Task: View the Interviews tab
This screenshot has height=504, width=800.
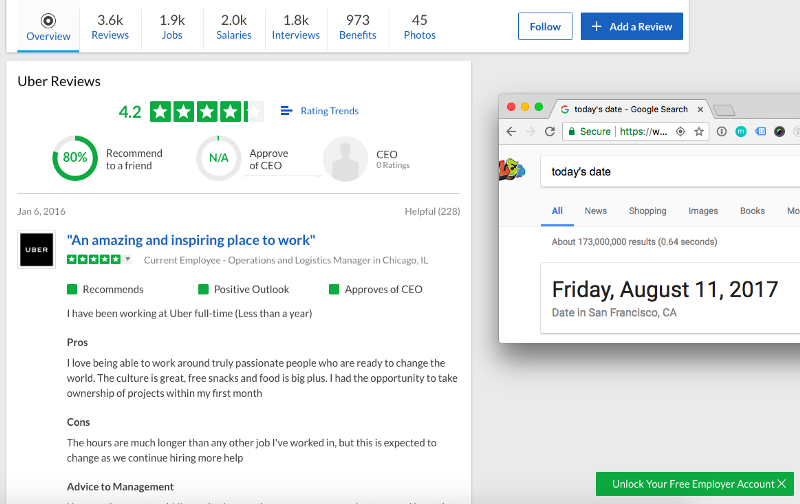Action: coord(296,27)
